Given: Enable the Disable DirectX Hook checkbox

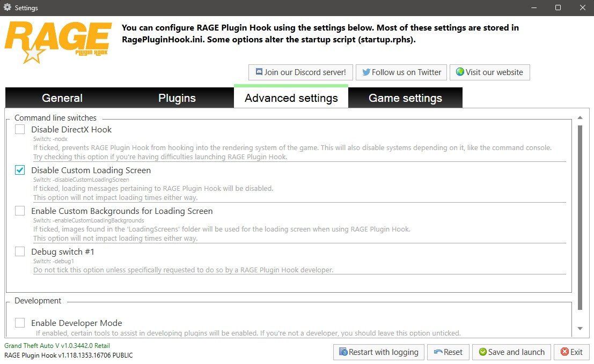Looking at the screenshot, I should [x=20, y=129].
